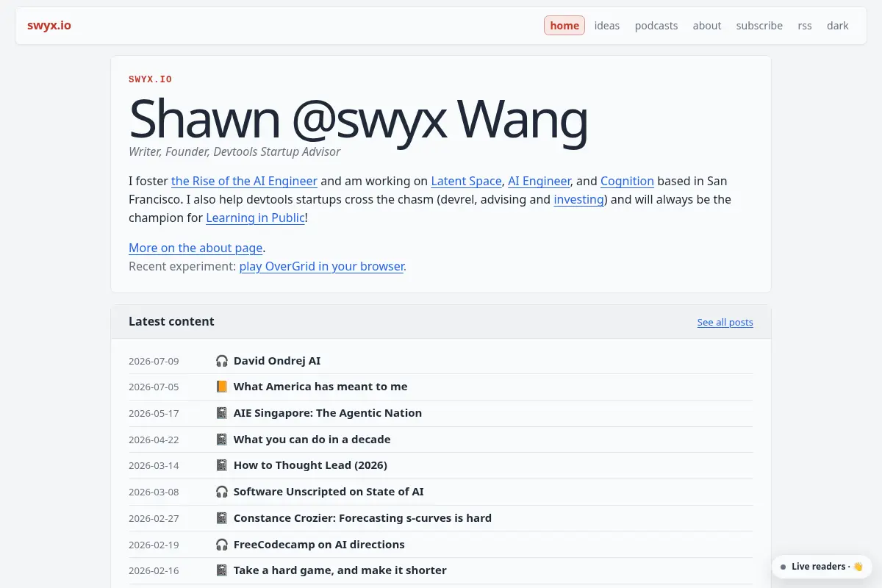Image resolution: width=882 pixels, height=588 pixels.
Task: Open the about nav item
Action: click(x=707, y=26)
